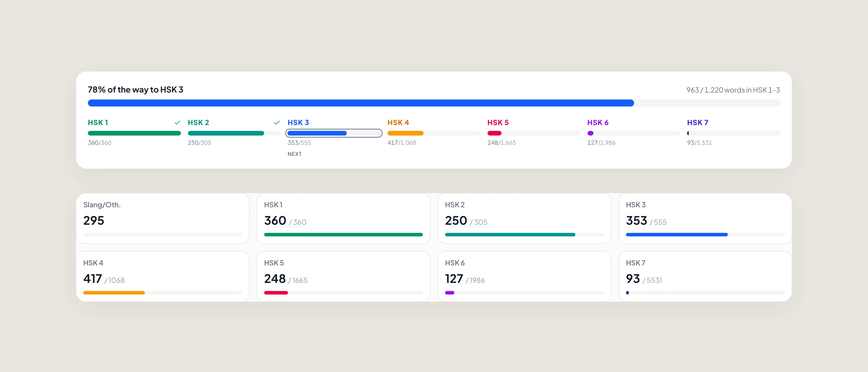Open the HSK 1 360 / 360 card
Viewport: 868px width, 372px height.
coord(343,218)
